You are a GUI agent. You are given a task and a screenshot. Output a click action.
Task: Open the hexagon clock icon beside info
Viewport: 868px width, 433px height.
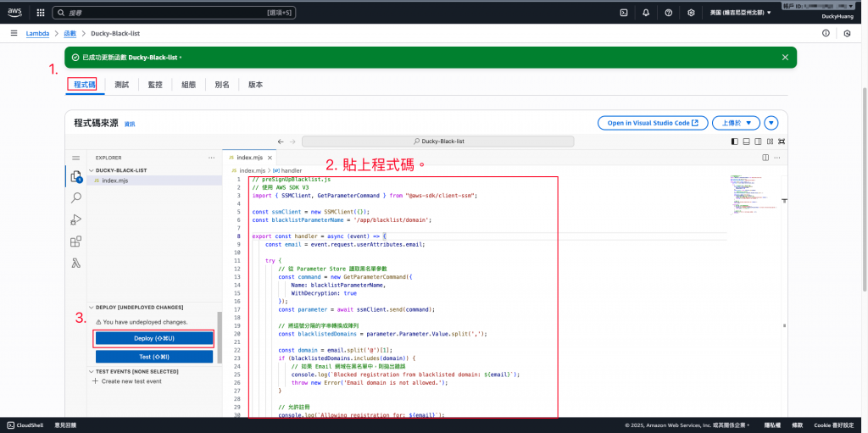(847, 33)
